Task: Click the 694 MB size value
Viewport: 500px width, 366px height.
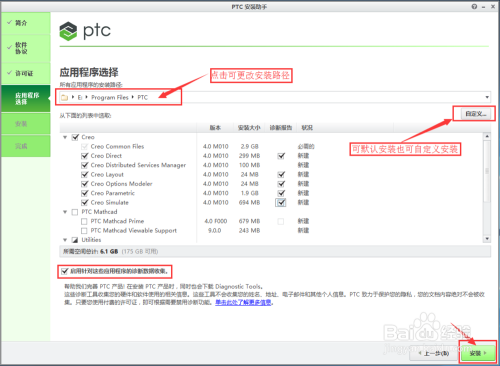Action: tap(249, 202)
